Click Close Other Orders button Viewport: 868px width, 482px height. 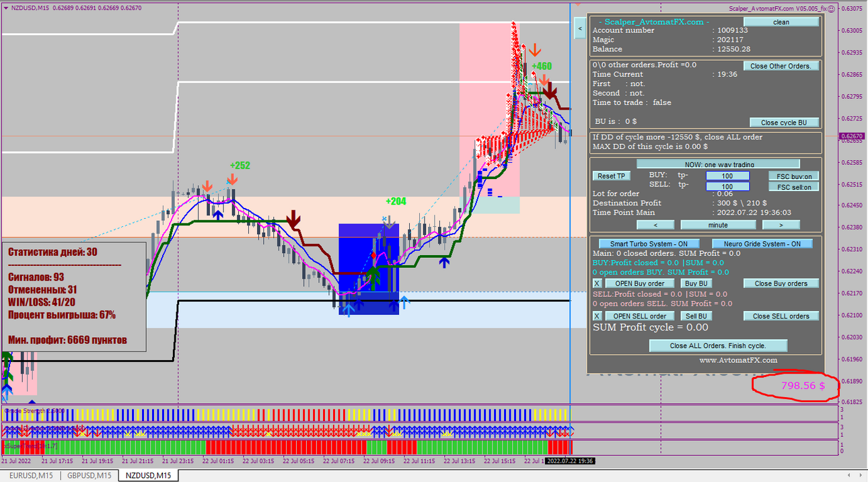781,66
